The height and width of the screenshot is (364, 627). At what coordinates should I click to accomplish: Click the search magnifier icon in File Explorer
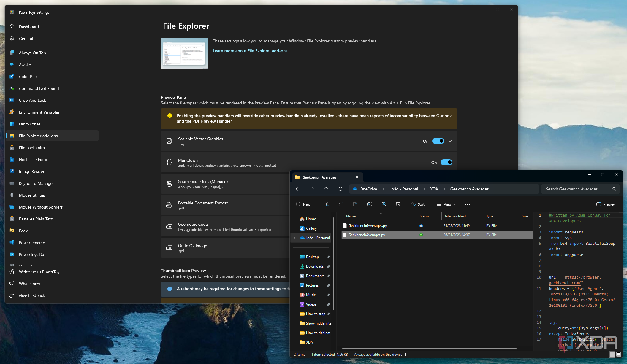tap(614, 189)
